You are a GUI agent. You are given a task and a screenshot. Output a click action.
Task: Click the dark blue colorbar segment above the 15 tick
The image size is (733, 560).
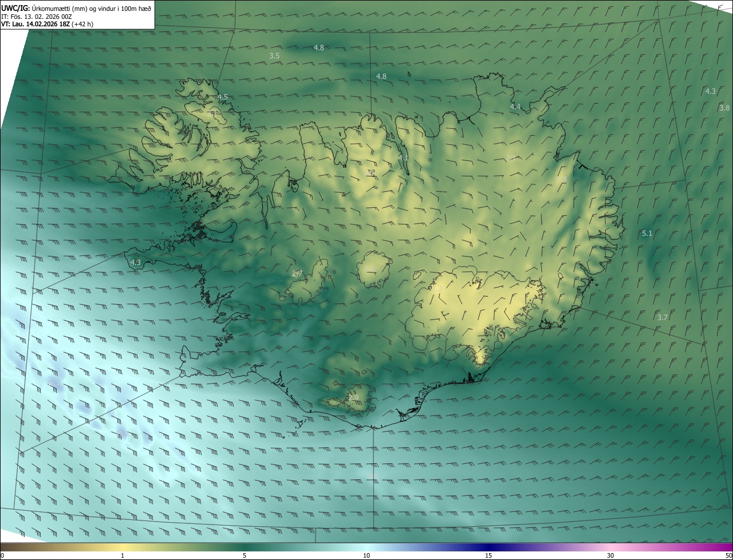click(x=488, y=547)
